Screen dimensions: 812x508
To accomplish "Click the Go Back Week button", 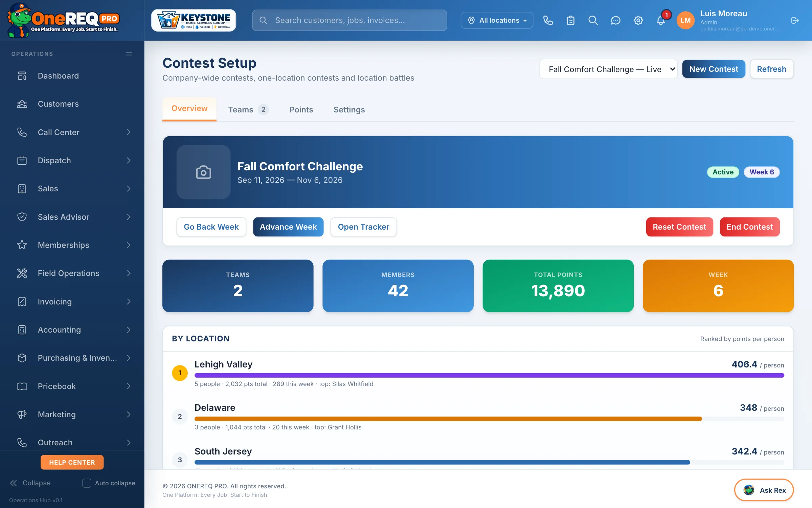I will [x=211, y=227].
